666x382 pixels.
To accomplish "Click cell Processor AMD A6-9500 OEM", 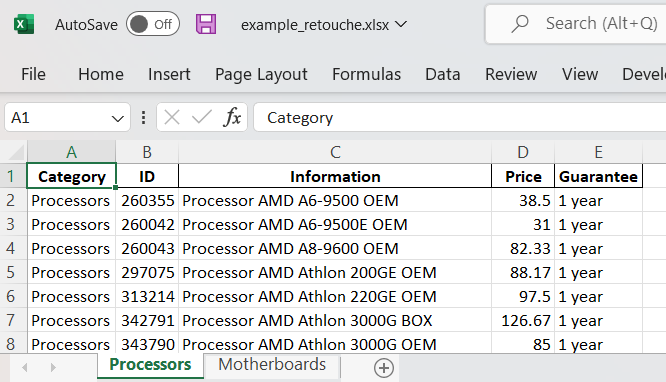I will [335, 200].
